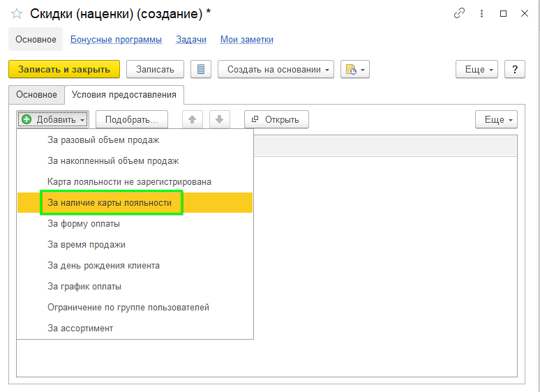Switch to the Основное form tab

[36, 94]
